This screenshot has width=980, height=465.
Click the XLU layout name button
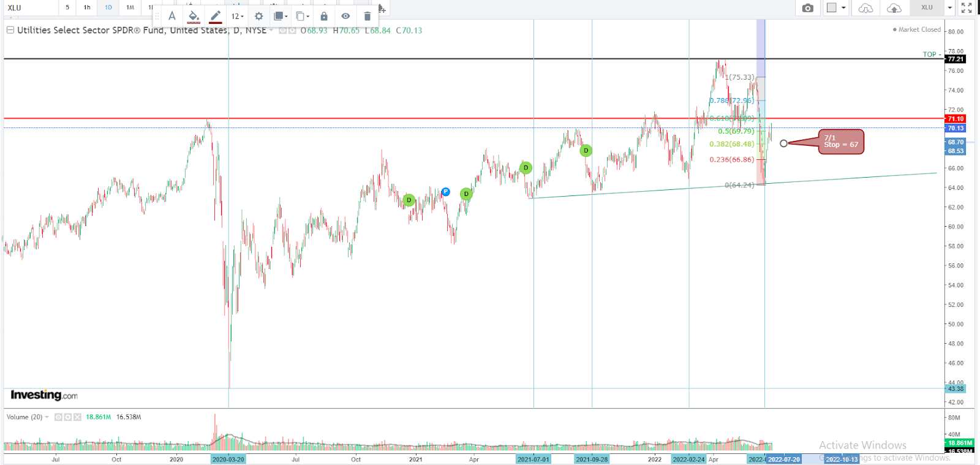pos(927,8)
